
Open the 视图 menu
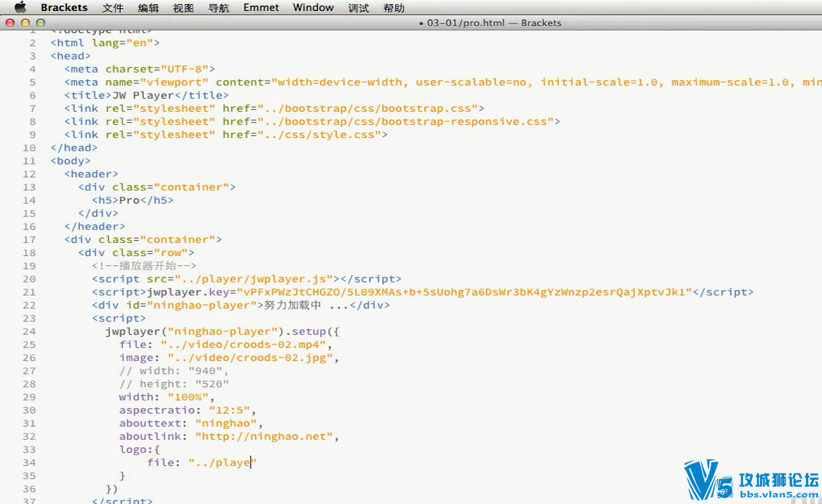(x=184, y=8)
